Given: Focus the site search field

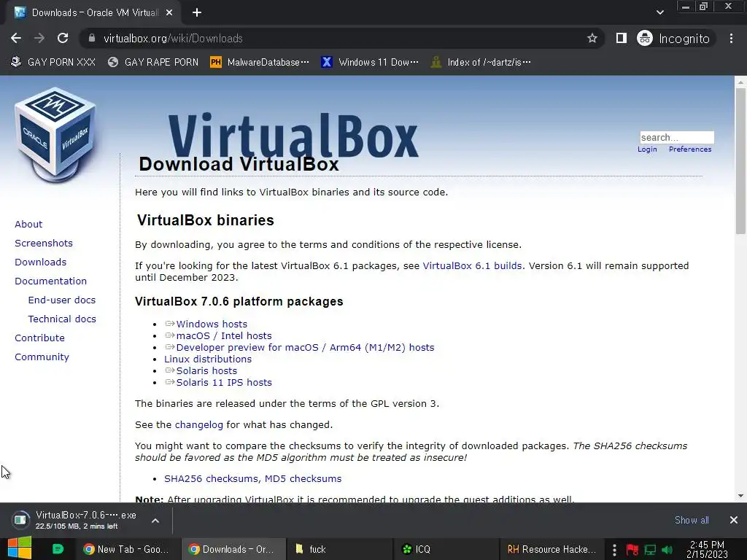Looking at the screenshot, I should (x=676, y=137).
